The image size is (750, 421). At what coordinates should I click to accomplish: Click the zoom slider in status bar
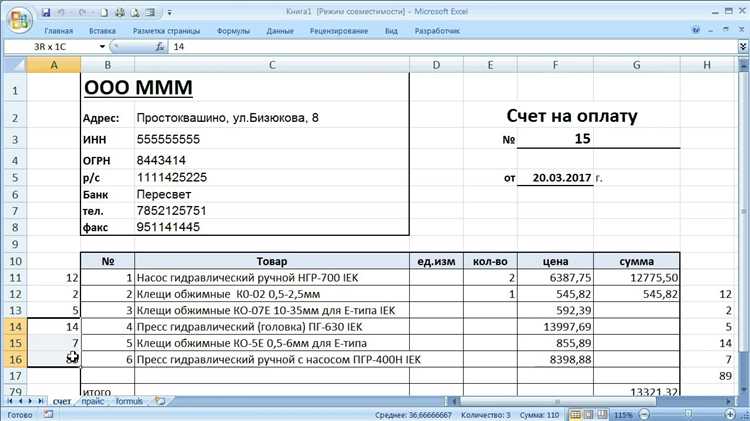(x=686, y=414)
